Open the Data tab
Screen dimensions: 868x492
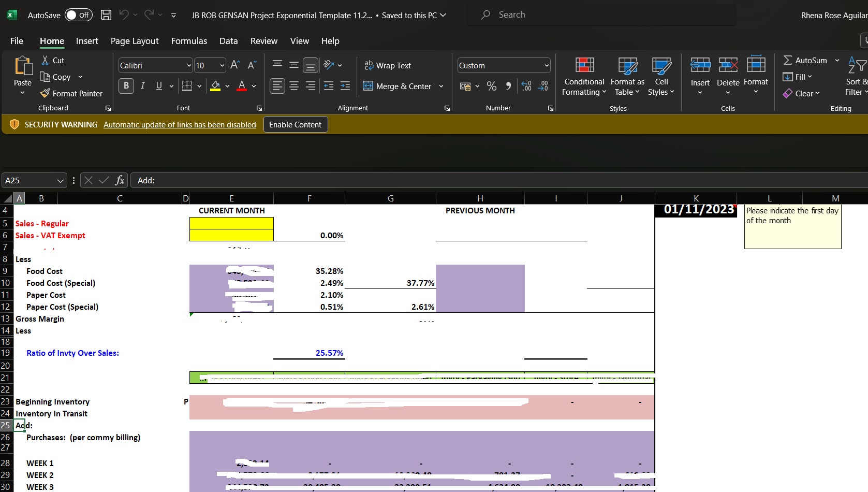(x=228, y=41)
